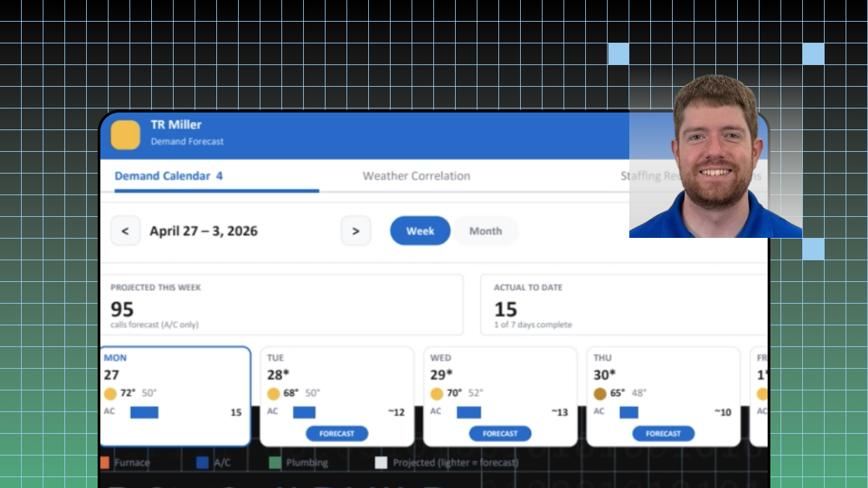Click the ~13 call count on Wednesday
The width and height of the screenshot is (868, 488).
click(559, 413)
